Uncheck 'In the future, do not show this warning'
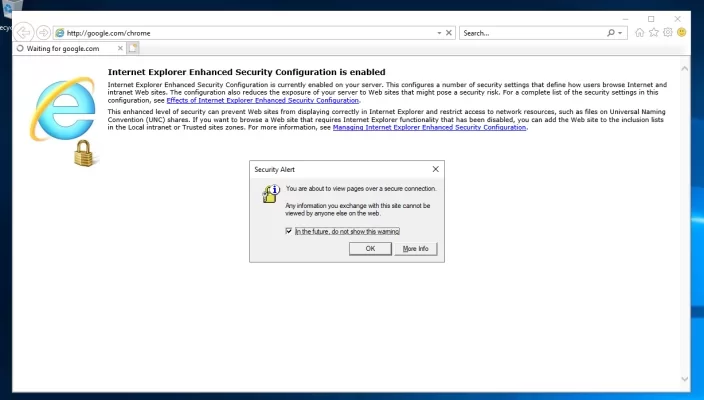The width and height of the screenshot is (704, 400). click(289, 231)
